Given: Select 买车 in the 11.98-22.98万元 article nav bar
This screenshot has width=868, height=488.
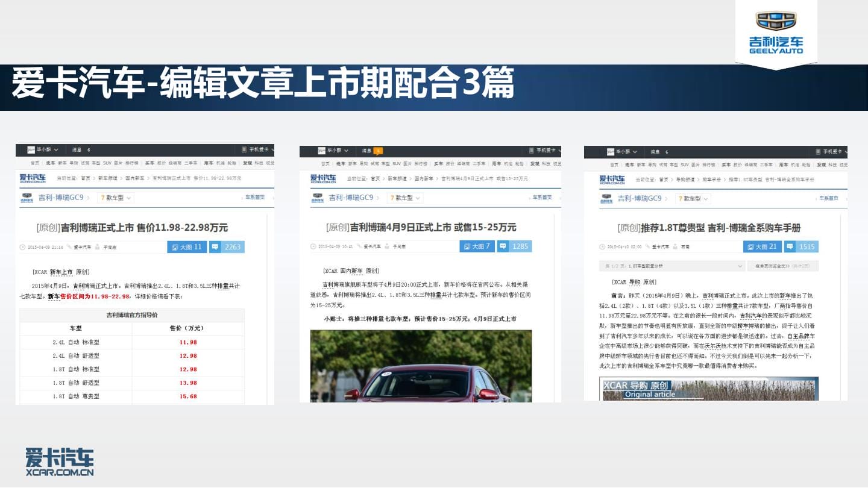Looking at the screenshot, I should (149, 163).
